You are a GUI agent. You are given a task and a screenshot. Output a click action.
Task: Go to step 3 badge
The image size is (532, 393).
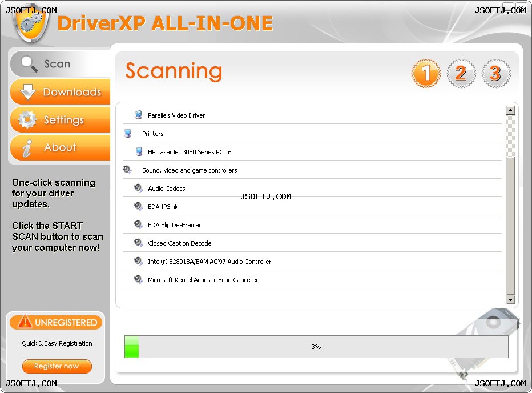click(495, 73)
